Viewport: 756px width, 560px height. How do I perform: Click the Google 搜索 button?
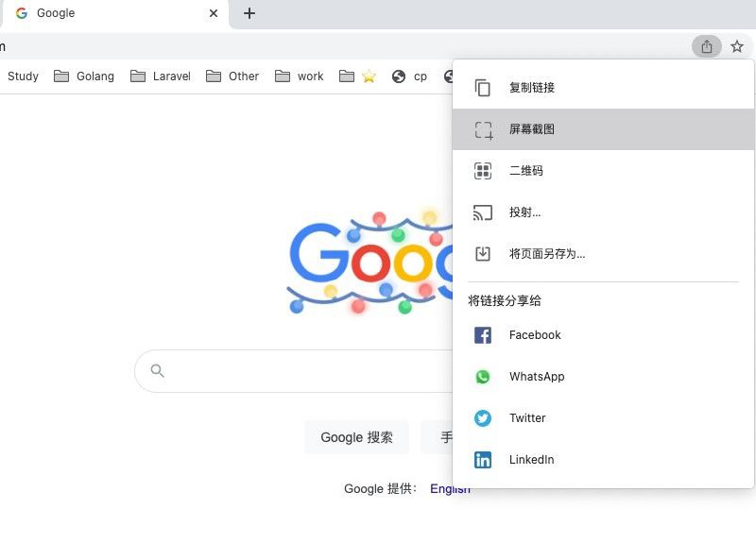(357, 436)
